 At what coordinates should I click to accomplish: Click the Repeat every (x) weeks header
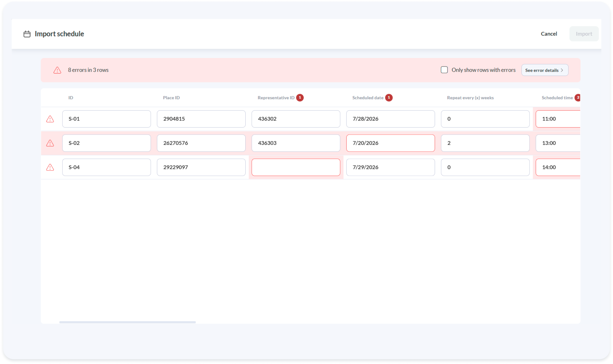click(x=470, y=98)
